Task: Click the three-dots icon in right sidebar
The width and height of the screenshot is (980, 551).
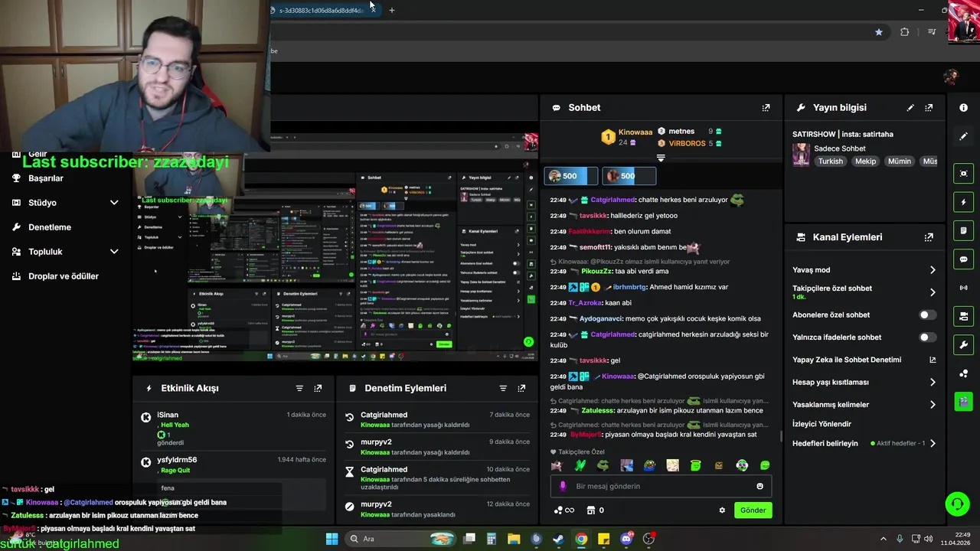Action: click(963, 373)
